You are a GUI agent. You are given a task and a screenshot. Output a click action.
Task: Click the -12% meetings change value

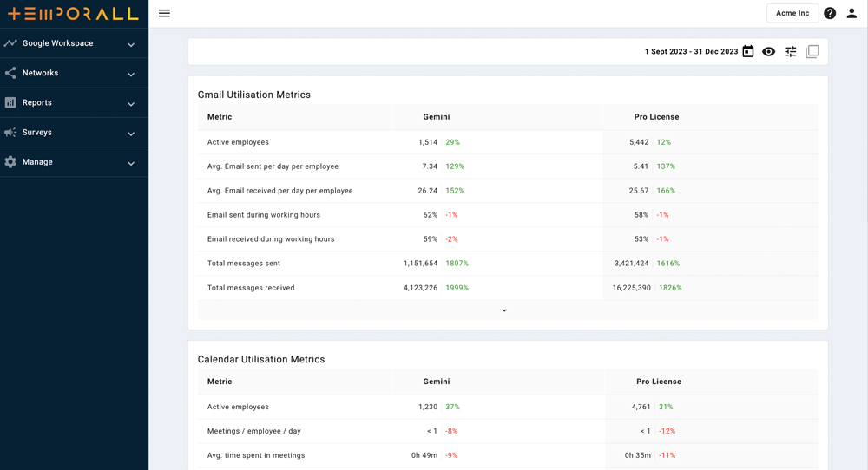(667, 431)
